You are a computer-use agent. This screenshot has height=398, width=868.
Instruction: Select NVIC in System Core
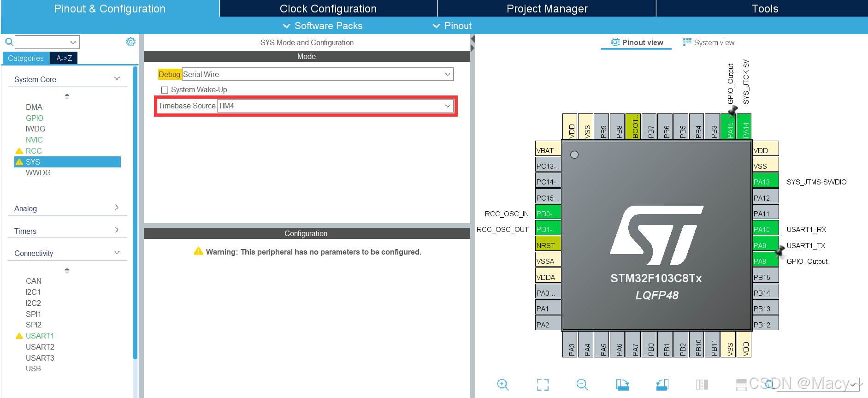(x=34, y=140)
